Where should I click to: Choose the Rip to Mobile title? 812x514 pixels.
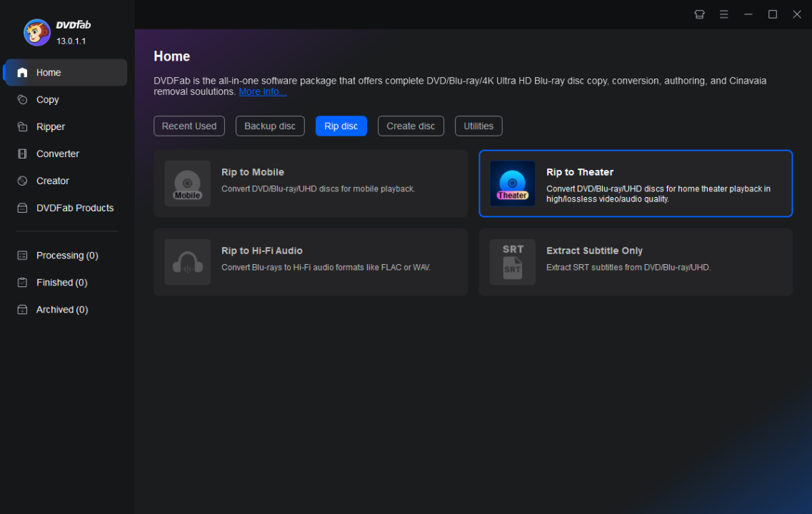pos(253,172)
